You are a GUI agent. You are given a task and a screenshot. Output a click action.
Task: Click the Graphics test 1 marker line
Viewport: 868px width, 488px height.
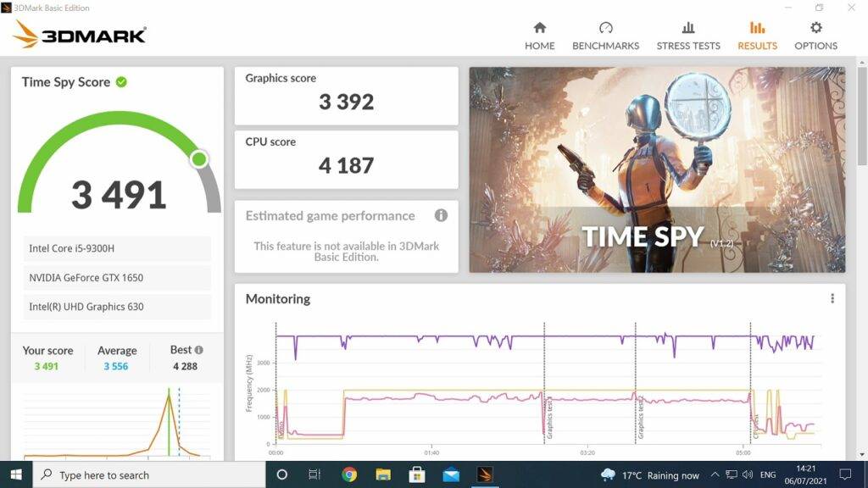[x=544, y=383]
